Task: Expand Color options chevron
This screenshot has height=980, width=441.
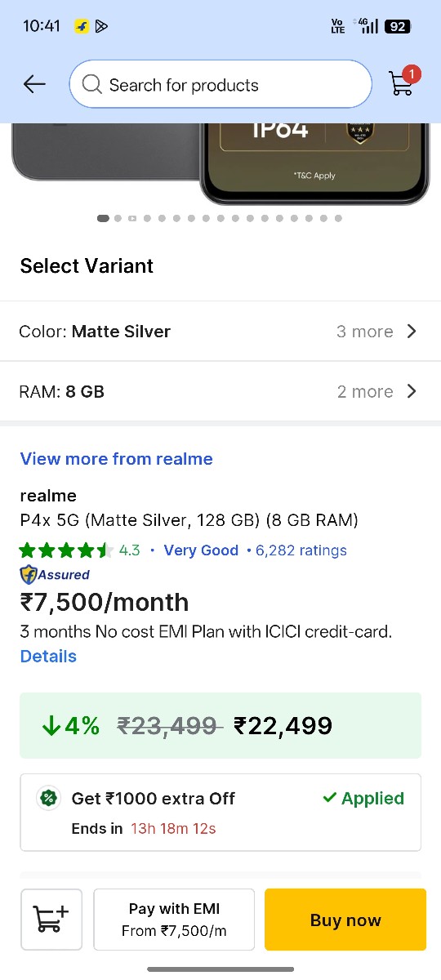Action: coord(412,331)
